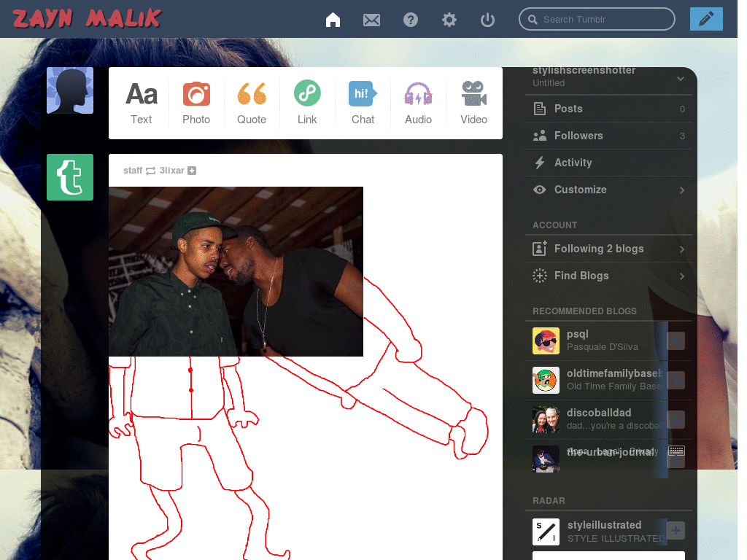This screenshot has width=747, height=560.
Task: Click the Posts document icon
Action: point(539,109)
